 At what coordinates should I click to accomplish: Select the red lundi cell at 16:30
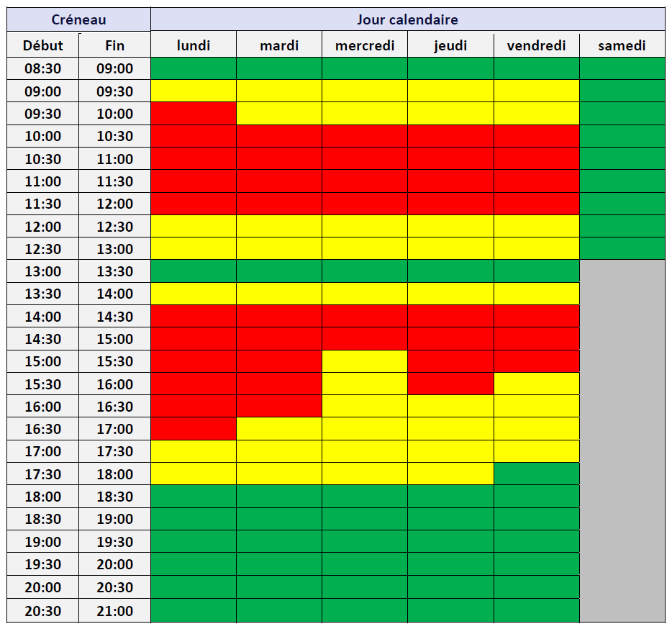194,429
